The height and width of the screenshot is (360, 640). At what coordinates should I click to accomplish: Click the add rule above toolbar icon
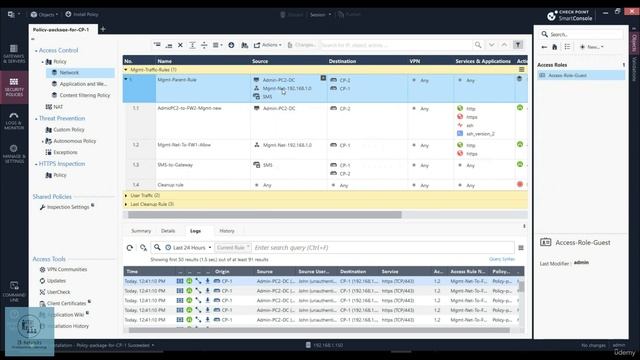click(157, 45)
